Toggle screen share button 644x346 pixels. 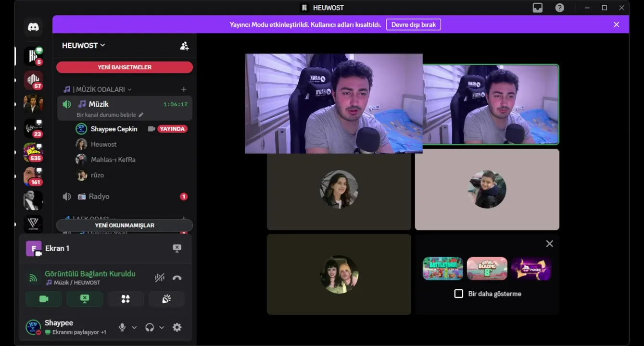point(85,299)
